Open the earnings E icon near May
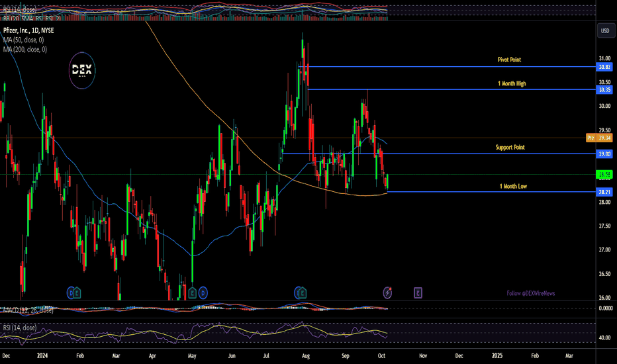This screenshot has height=364, width=617. tap(192, 293)
